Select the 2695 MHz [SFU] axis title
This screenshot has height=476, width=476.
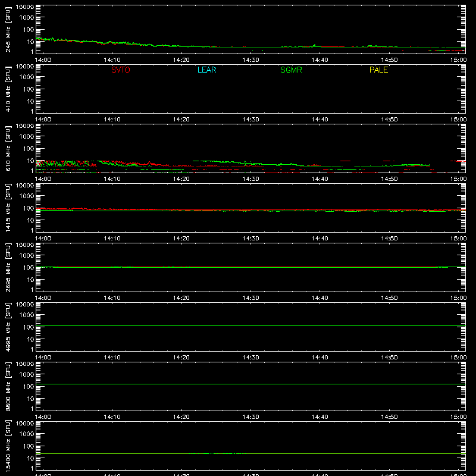pyautogui.click(x=8, y=267)
